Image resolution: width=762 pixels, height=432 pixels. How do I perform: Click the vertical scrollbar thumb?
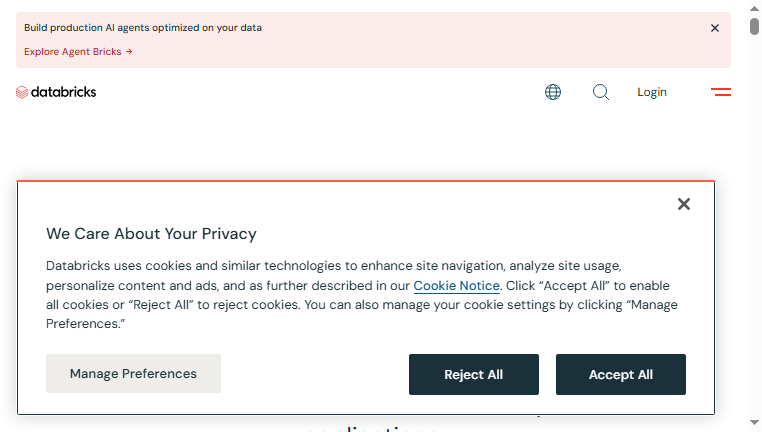coord(754,26)
